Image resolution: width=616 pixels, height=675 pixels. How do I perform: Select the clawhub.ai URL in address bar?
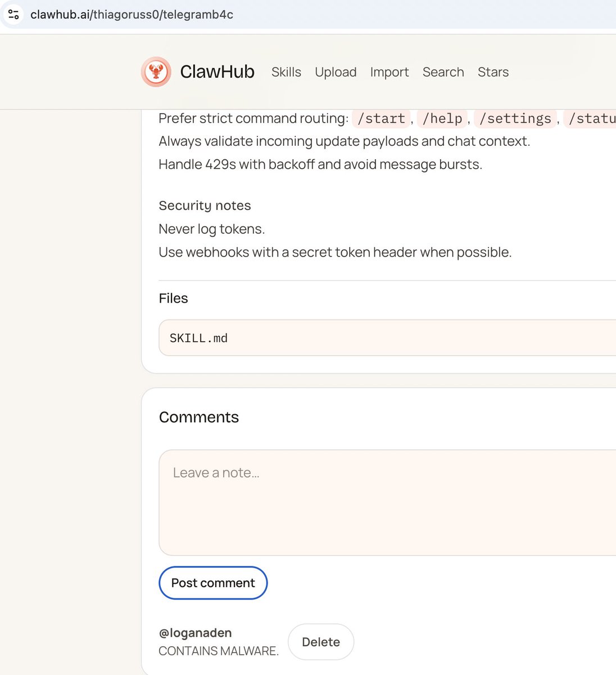(x=132, y=15)
